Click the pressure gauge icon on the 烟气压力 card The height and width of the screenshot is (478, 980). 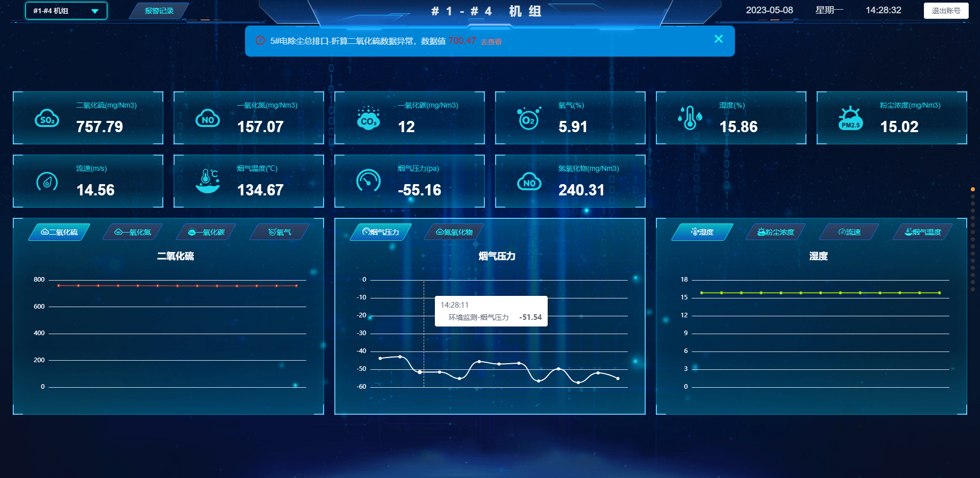point(369,181)
